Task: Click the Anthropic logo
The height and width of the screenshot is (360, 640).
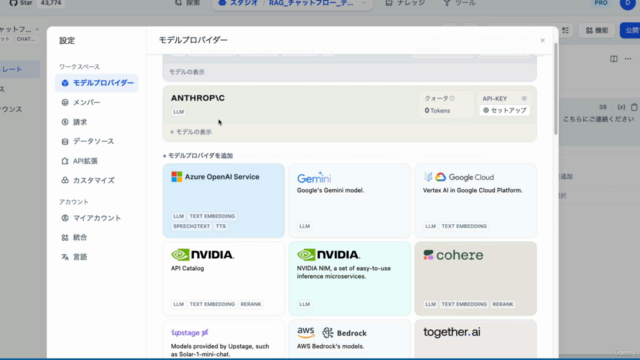Action: 198,98
